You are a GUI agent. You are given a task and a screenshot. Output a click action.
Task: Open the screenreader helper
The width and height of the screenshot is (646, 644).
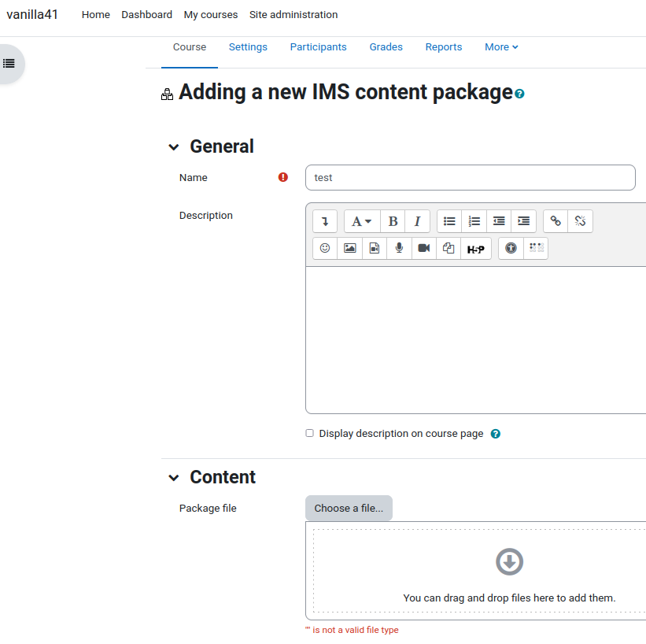536,248
